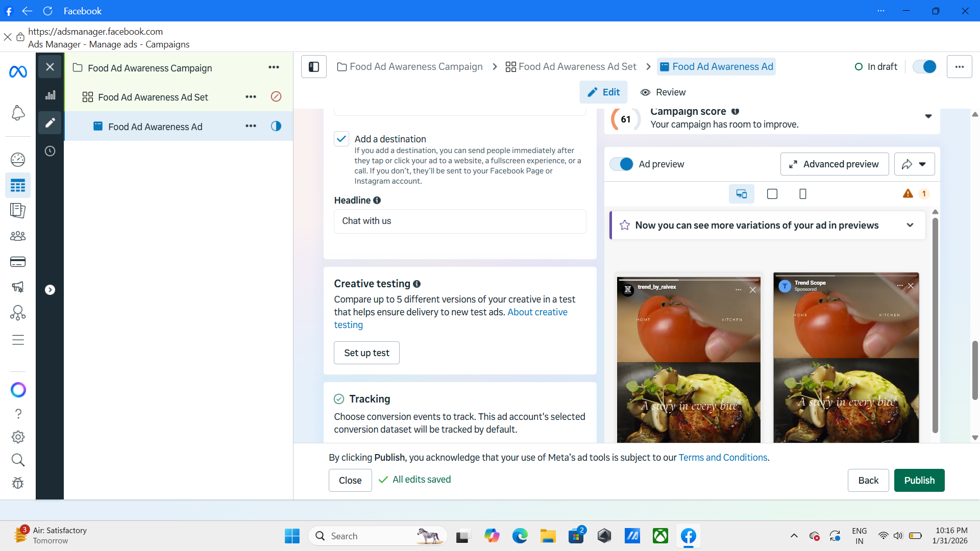Report a problem with bug icon
Screen dimensions: 980x551
(x=18, y=483)
